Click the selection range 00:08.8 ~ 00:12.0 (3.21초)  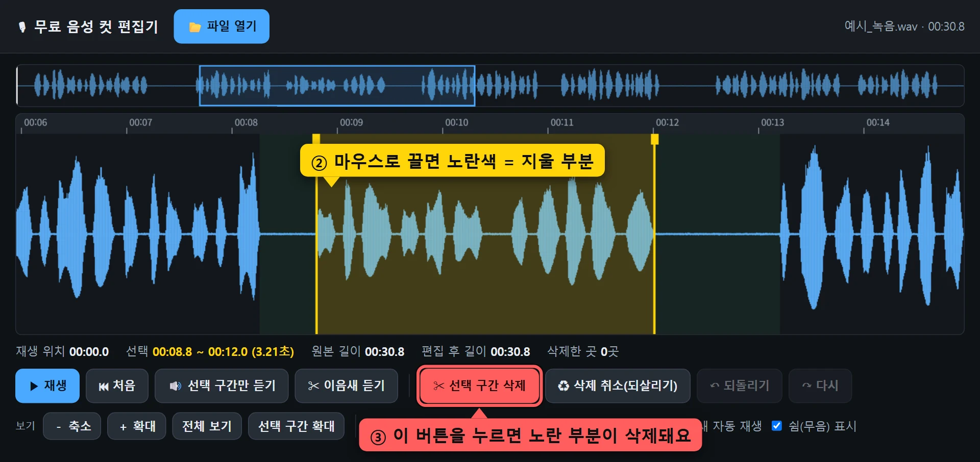[x=223, y=351]
